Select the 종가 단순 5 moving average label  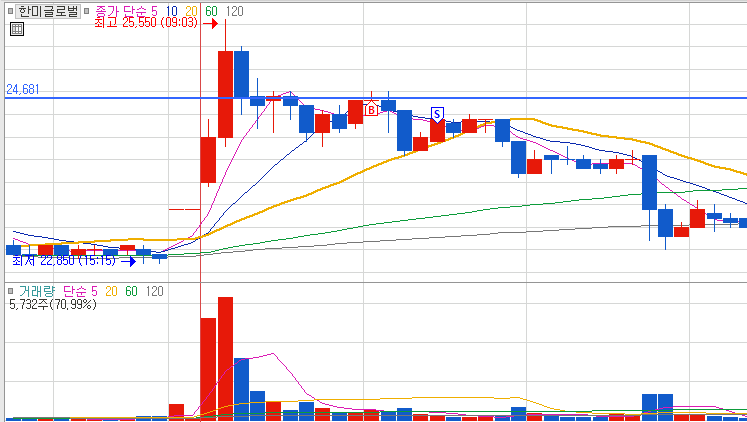[x=126, y=11]
